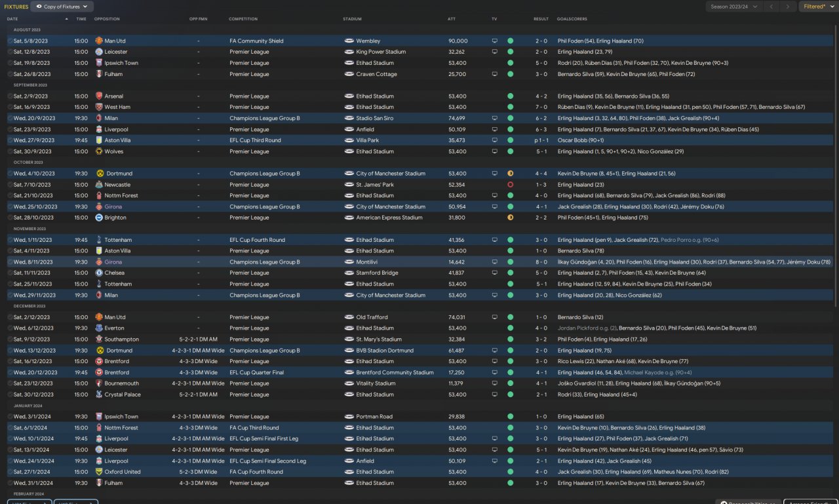Tick the checkbox for Sat, 11/11/2023 fixture
The width and height of the screenshot is (839, 504).
tap(10, 273)
